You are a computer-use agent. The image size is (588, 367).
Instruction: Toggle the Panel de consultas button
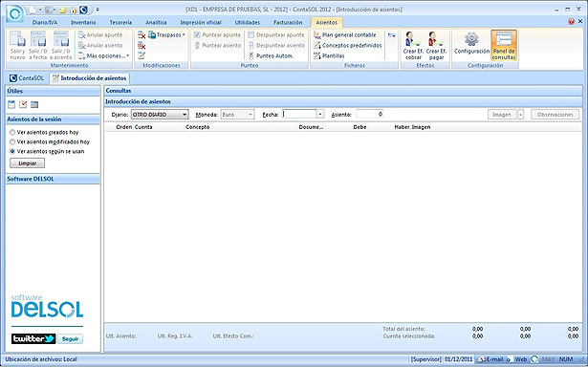coord(504,45)
